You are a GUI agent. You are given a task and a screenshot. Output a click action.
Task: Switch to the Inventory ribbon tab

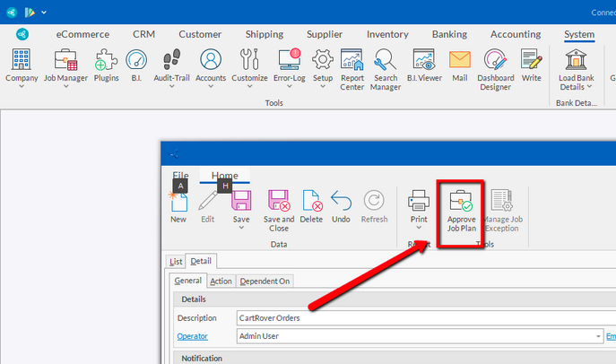(387, 35)
